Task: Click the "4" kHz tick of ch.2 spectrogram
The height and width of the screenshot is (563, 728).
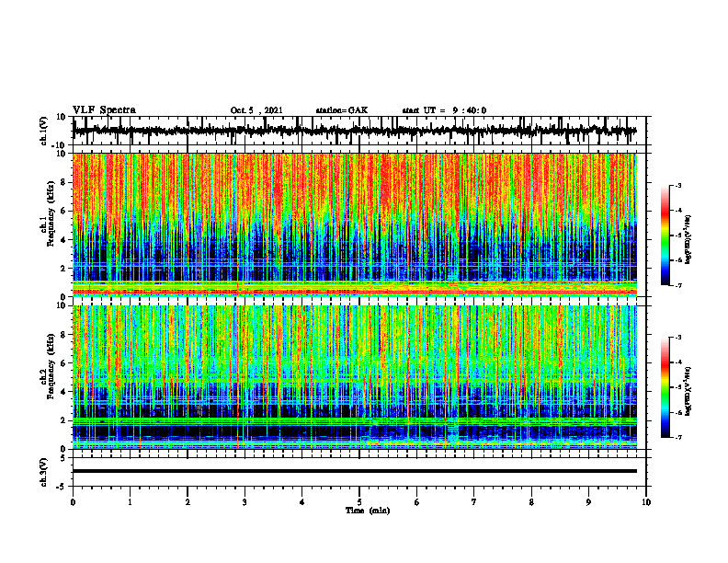Action: [63, 392]
